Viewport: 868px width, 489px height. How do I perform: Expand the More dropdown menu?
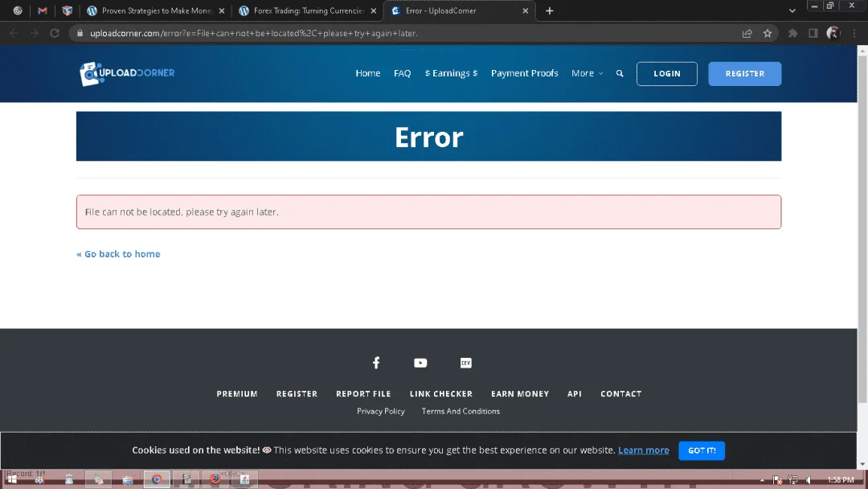click(587, 73)
